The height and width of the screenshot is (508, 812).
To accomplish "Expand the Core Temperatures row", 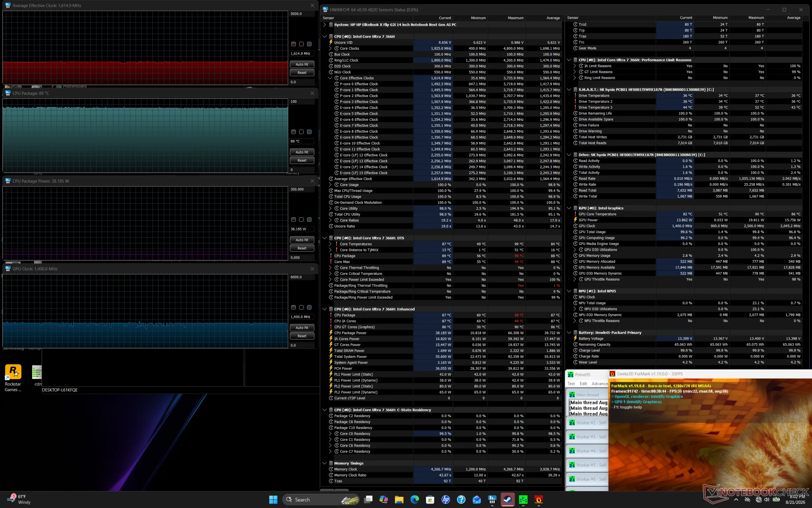I will pos(330,244).
